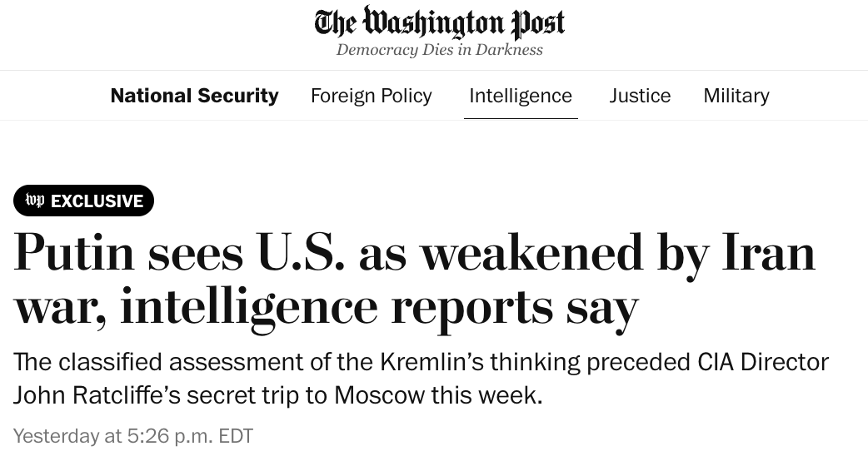Click the Democracy Dies in Darkness tagline
This screenshot has width=868, height=466.
[x=440, y=50]
